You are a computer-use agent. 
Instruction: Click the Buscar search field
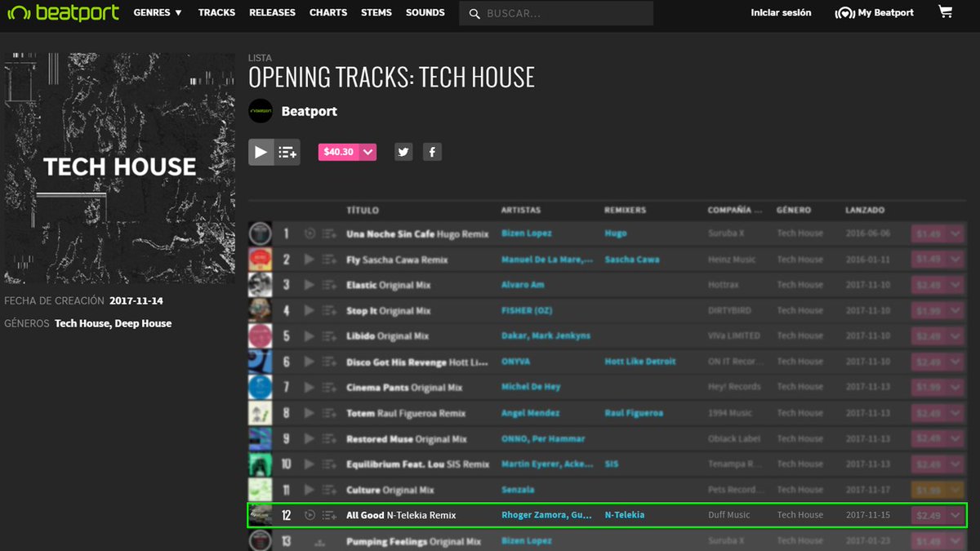(556, 14)
